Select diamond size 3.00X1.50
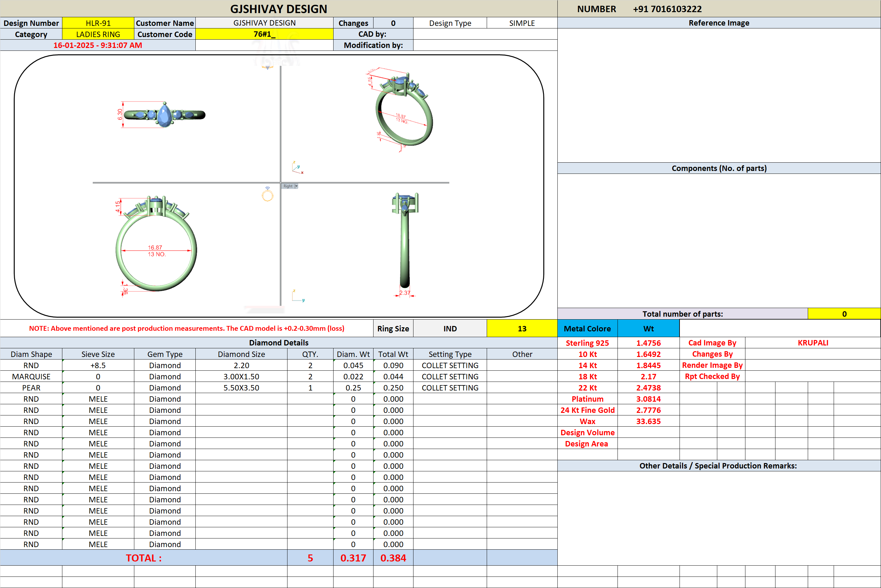The height and width of the screenshot is (588, 881). click(x=241, y=376)
